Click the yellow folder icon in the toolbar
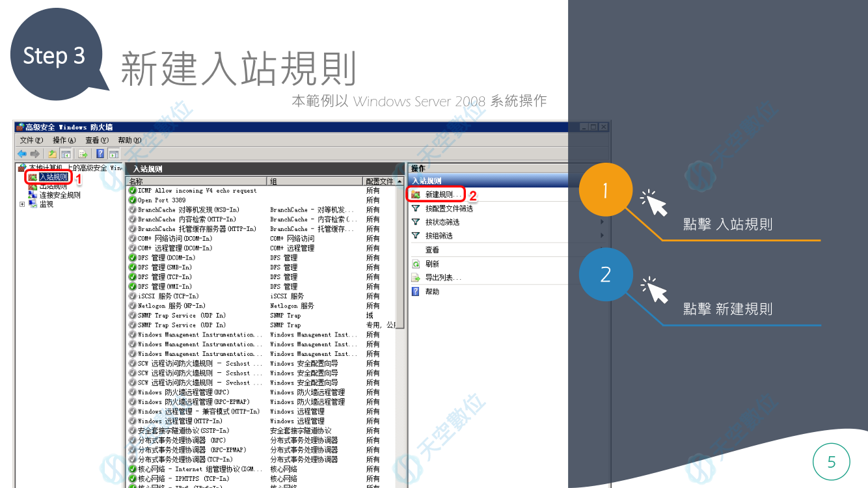Screen dimensions: 868x488 (x=51, y=154)
